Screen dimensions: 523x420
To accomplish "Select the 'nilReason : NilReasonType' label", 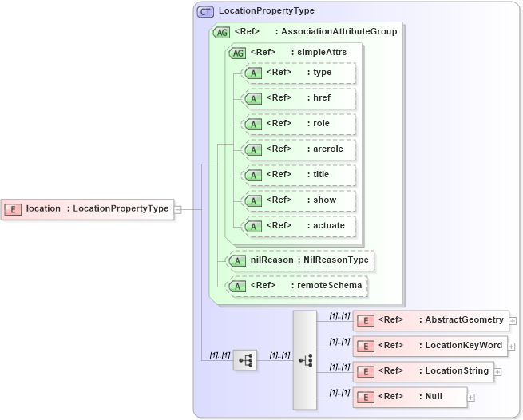I will (x=310, y=260).
